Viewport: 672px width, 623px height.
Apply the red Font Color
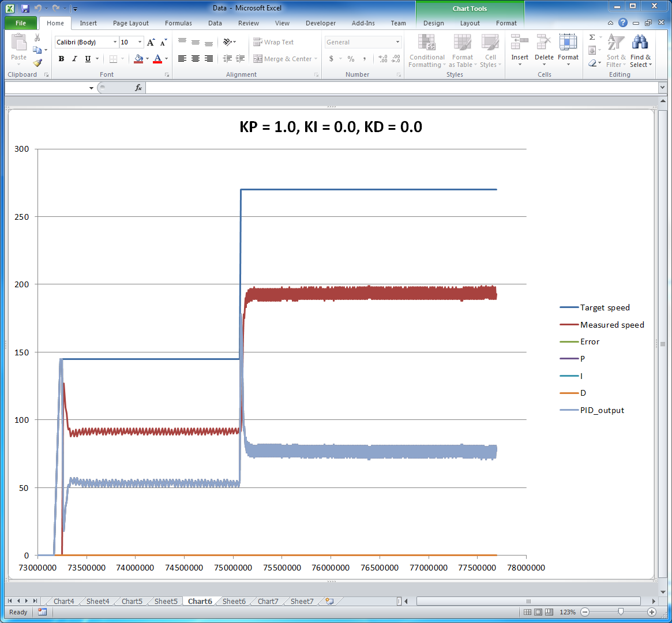(x=157, y=59)
